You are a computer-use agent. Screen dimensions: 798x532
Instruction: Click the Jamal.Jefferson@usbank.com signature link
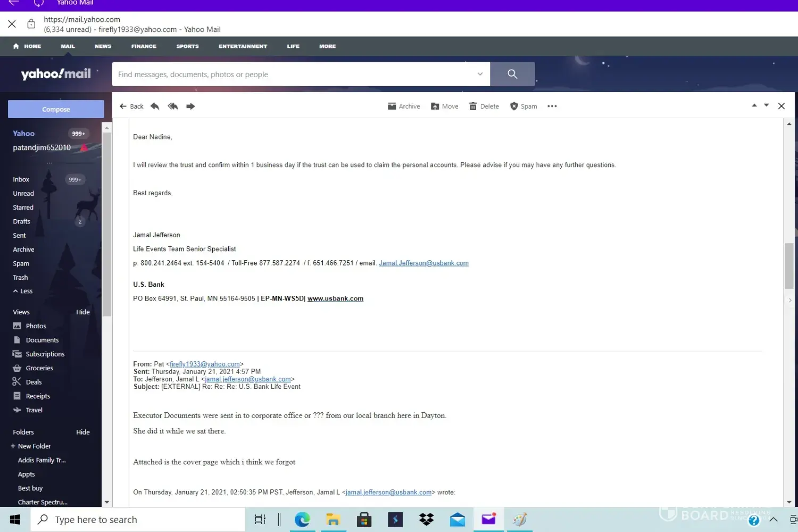423,263
